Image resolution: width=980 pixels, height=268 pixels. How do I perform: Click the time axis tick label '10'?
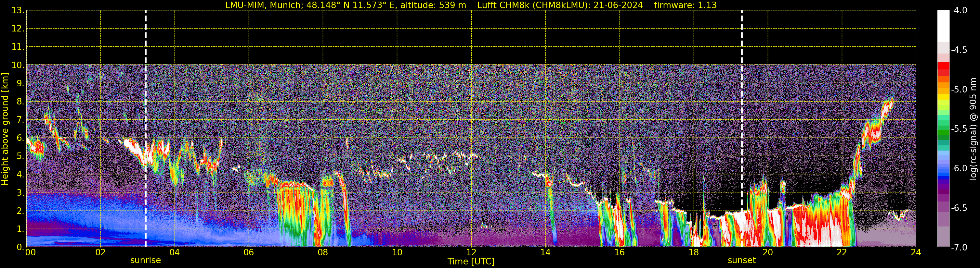click(x=397, y=252)
